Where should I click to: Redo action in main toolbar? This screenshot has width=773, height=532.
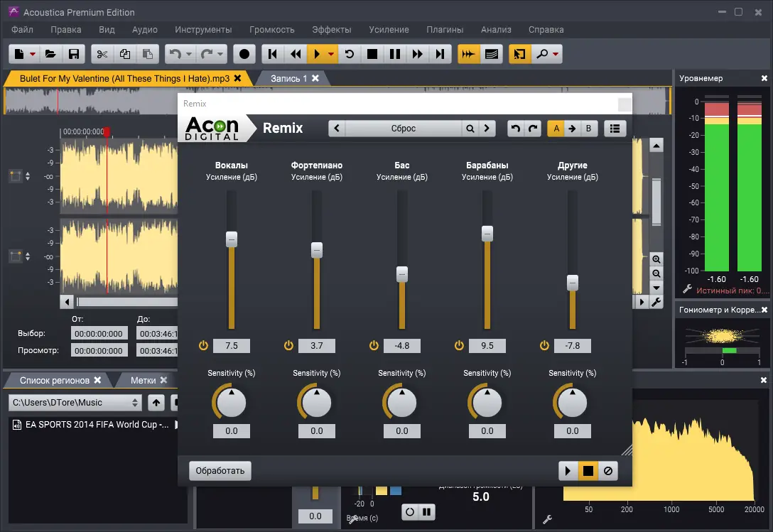207,54
